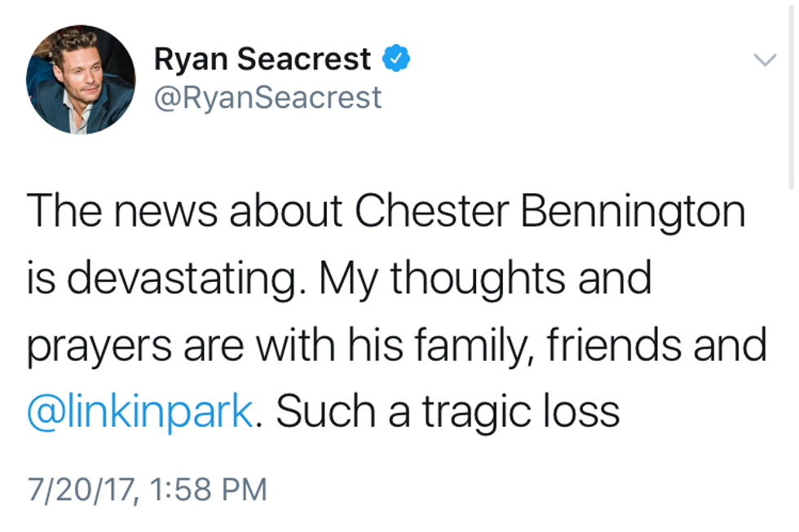Click the 7/20/17 date in timestamp
Viewport: 799px width, 532px height.
point(79,489)
